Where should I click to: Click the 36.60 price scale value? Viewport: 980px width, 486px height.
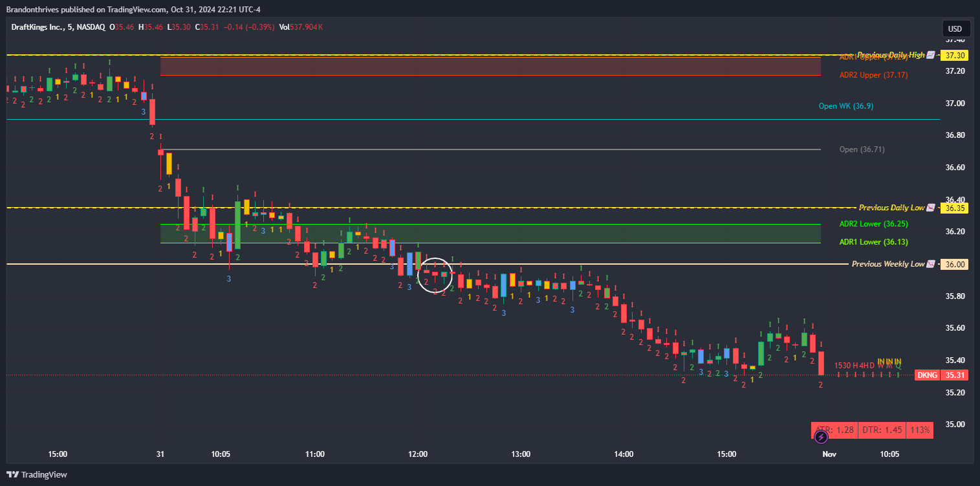click(955, 168)
